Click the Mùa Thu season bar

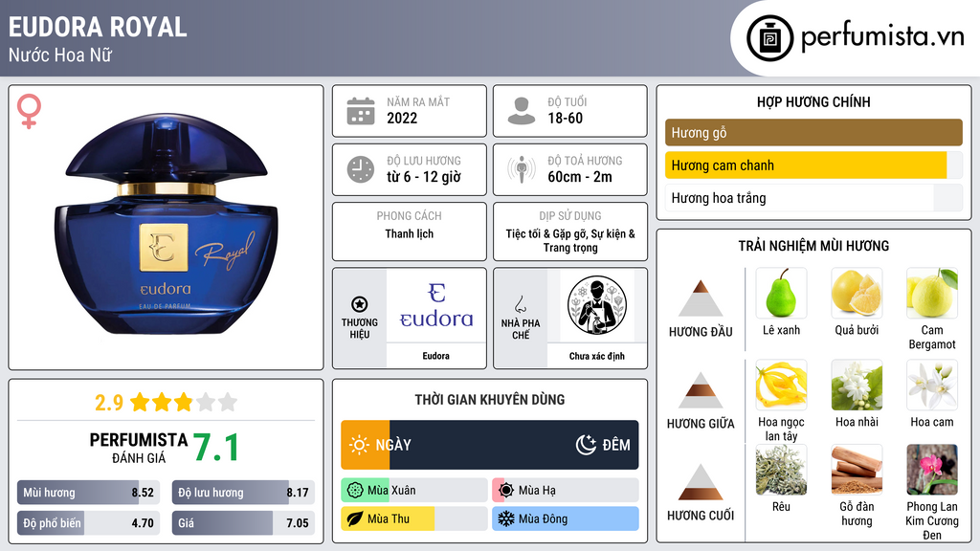(413, 518)
